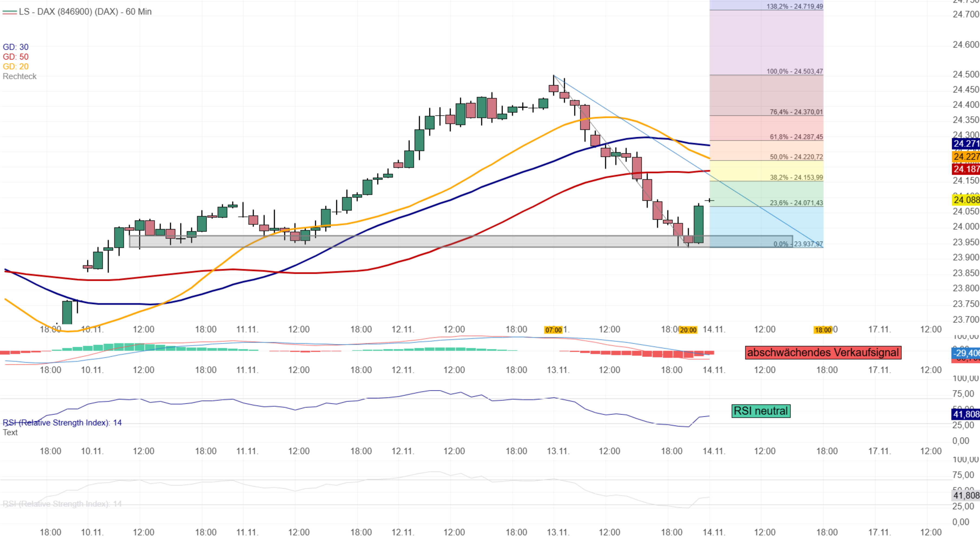The image size is (980, 538).
Task: Click the dark blue 41,808 RSI value tag
Action: [x=966, y=414]
